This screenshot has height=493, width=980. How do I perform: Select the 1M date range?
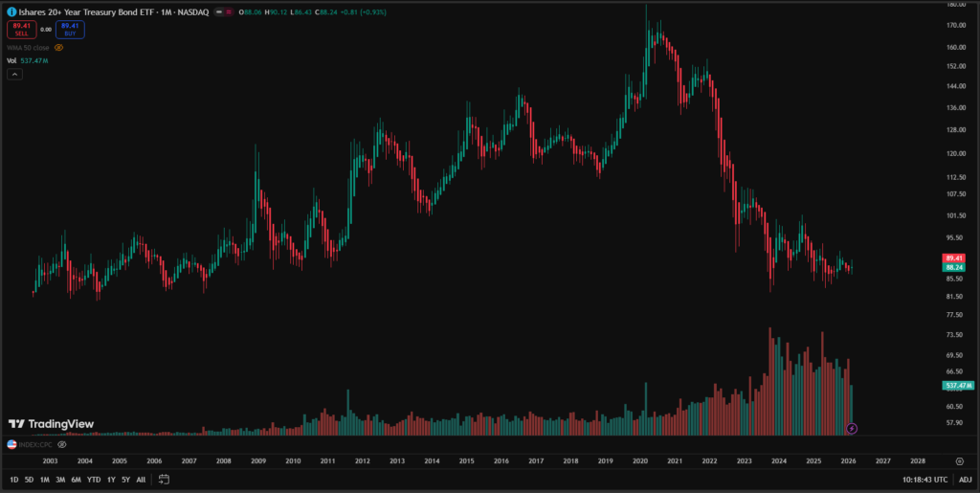point(44,480)
